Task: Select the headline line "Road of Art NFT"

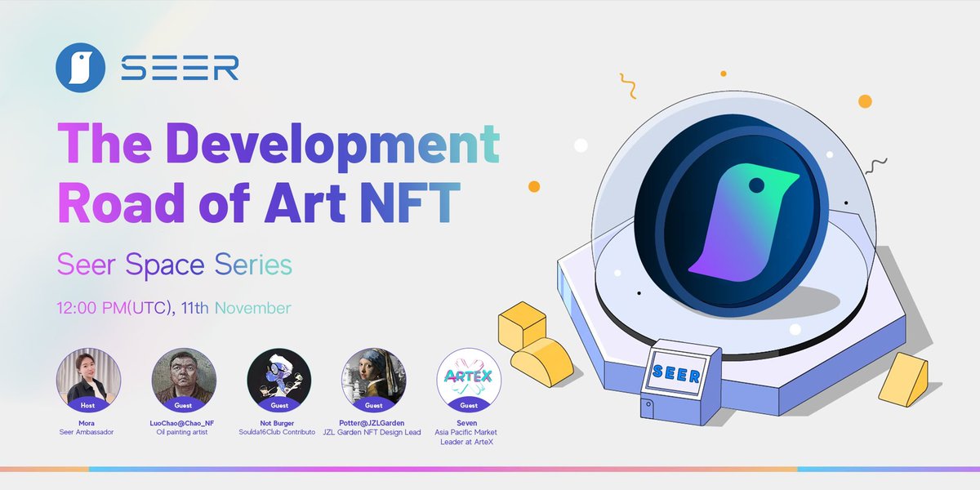Action: click(257, 201)
